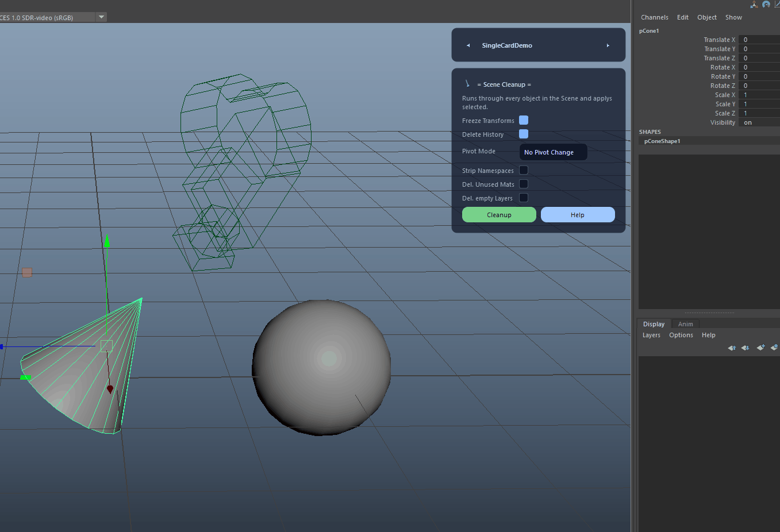
Task: Select the Scale Z channel label
Action: [725, 113]
